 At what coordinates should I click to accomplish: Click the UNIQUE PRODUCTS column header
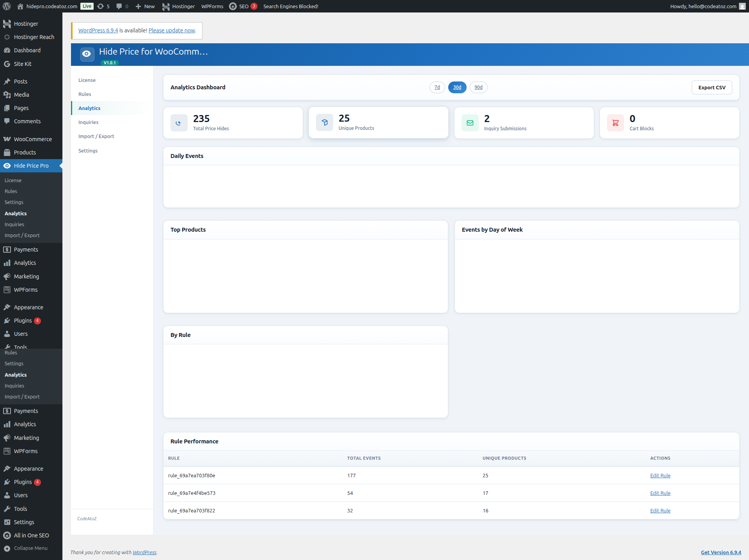[x=504, y=458]
